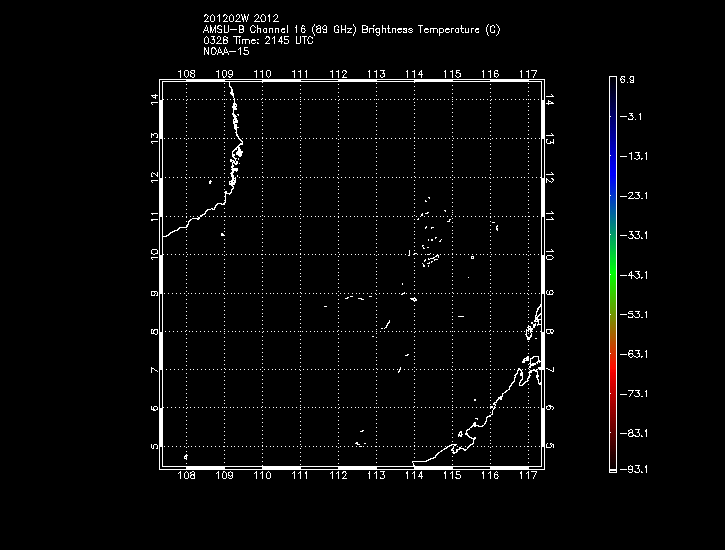
Task: Click the 111 longitude label on bottom axis
Action: pos(300,477)
